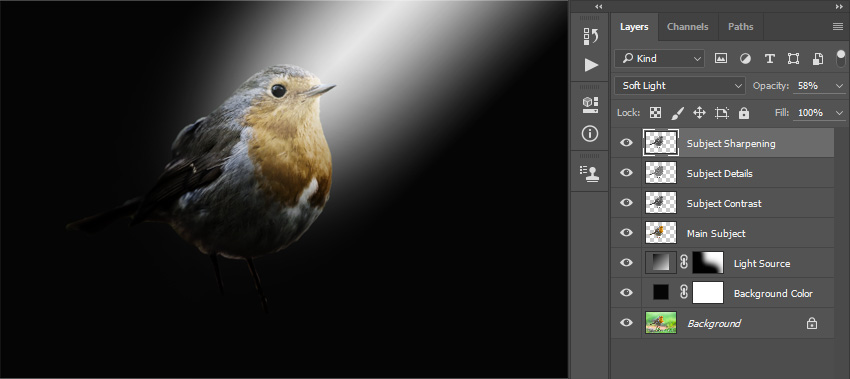Image resolution: width=850 pixels, height=379 pixels.
Task: Select the Subject Contrast layer thumbnail
Action: coord(661,203)
